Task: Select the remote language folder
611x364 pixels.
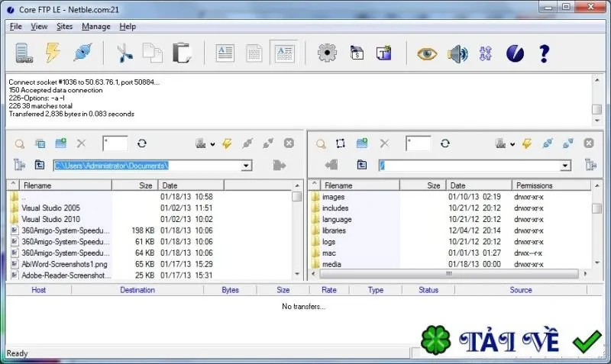Action: [337, 220]
